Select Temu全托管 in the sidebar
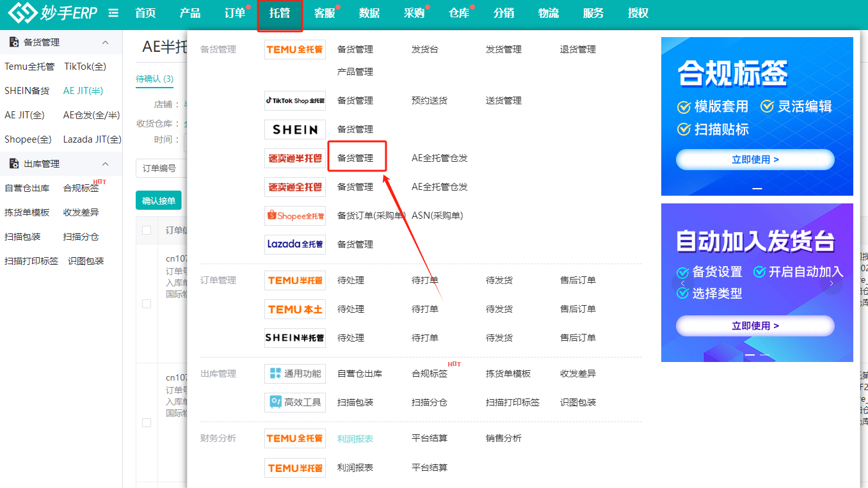Screen dimensions: 868x488 [x=29, y=67]
